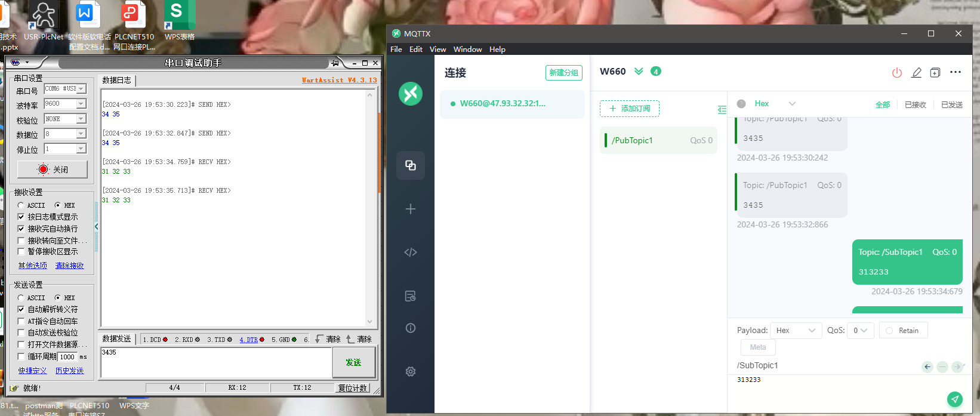The width and height of the screenshot is (980, 416).
Task: Open the three-dot more menu for W660
Action: click(956, 72)
